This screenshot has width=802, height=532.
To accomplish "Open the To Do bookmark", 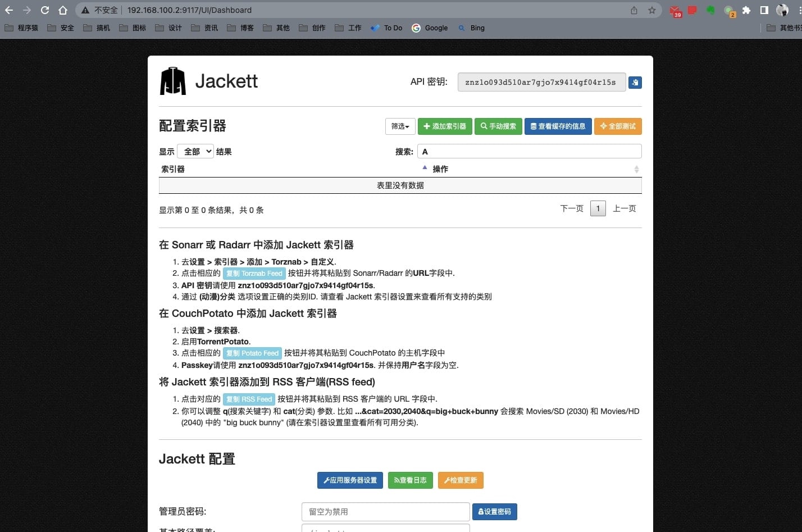I will (386, 28).
